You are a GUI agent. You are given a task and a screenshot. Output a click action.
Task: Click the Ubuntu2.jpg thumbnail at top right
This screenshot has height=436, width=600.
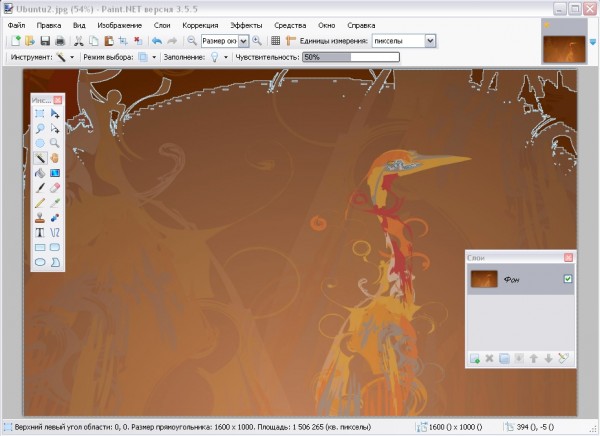click(564, 49)
